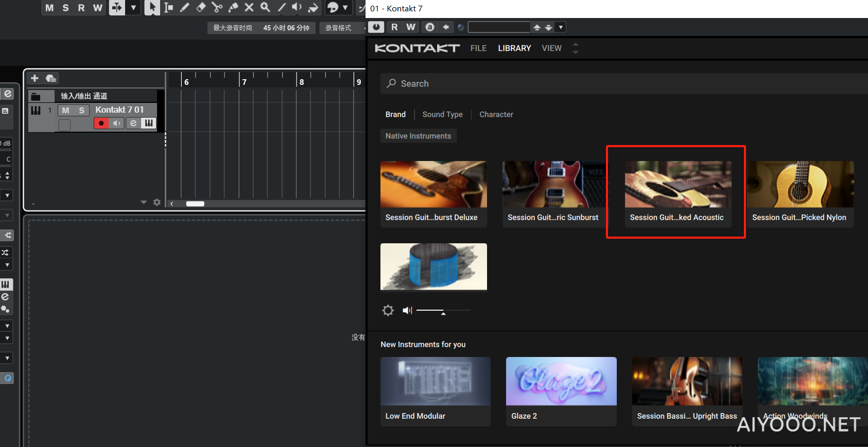Select the Line tool

click(281, 8)
